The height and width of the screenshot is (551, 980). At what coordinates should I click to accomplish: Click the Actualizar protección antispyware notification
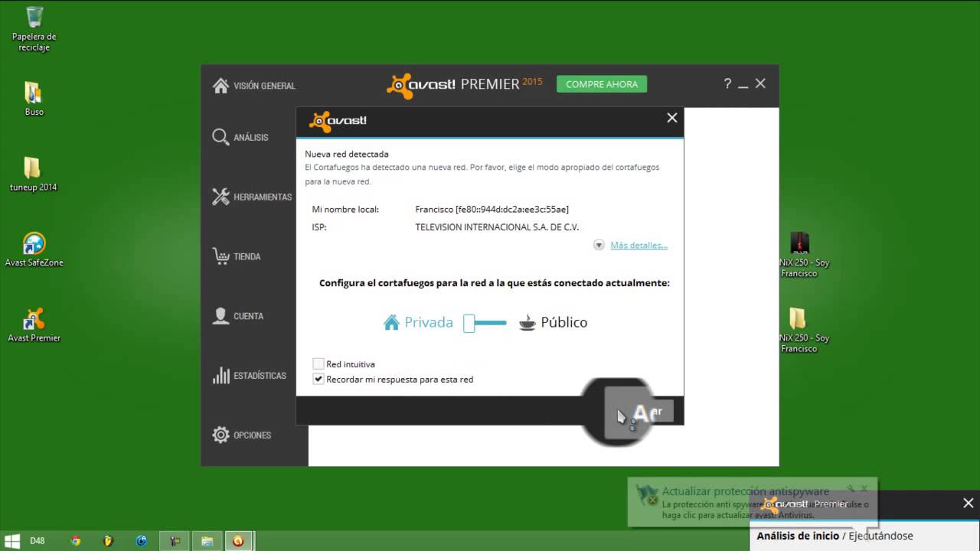coord(752,502)
